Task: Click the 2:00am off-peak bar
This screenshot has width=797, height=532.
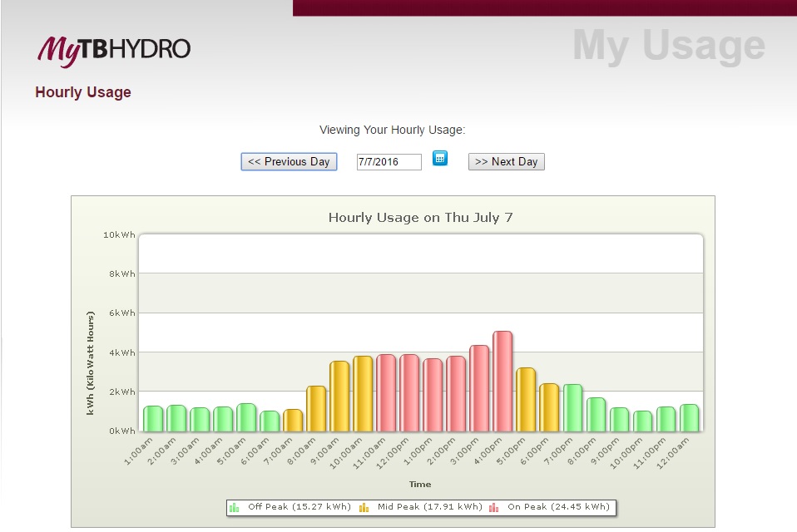Action: pyautogui.click(x=176, y=418)
